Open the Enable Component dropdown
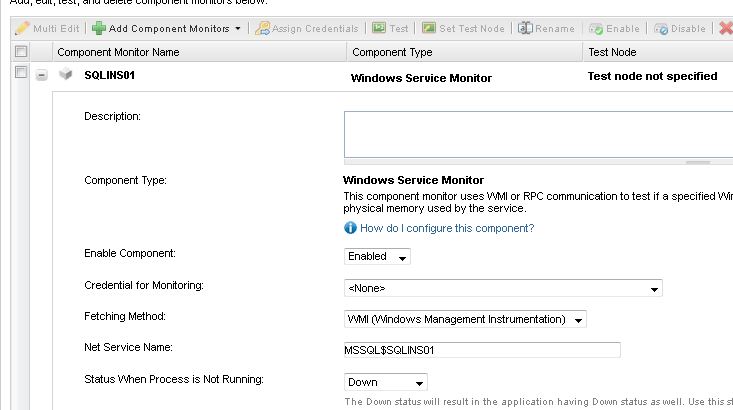This screenshot has height=410, width=733. (377, 257)
